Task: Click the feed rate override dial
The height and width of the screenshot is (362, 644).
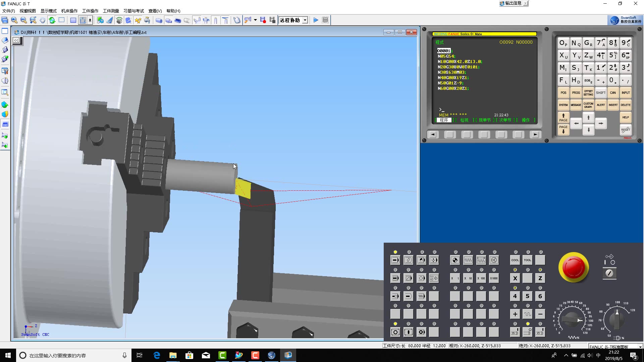Action: coord(573,320)
